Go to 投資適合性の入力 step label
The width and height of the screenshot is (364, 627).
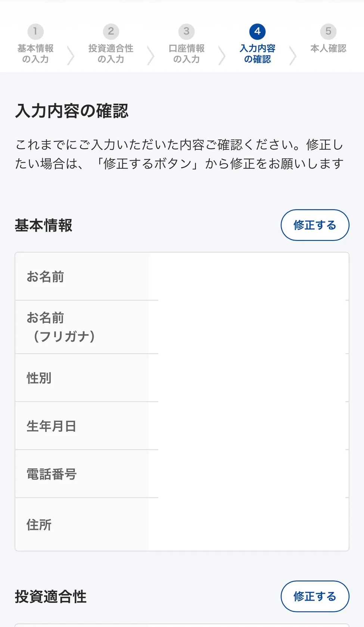tap(111, 54)
